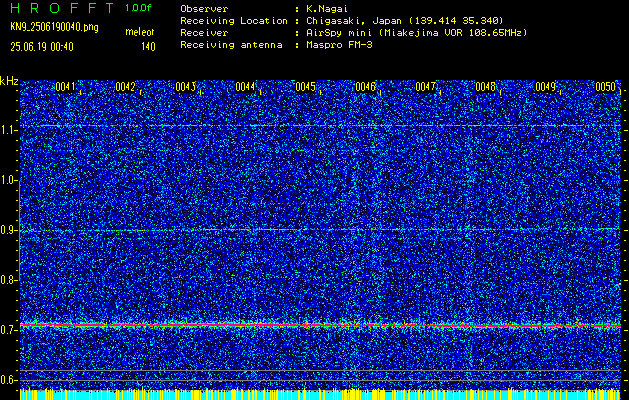Click the value 140 under meteor
629x400 pixels.
(x=148, y=47)
